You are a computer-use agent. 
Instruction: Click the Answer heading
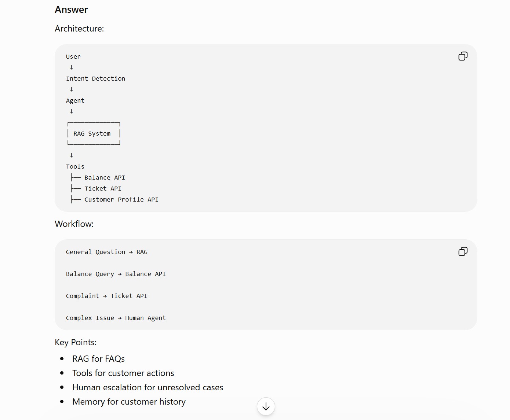pyautogui.click(x=71, y=10)
